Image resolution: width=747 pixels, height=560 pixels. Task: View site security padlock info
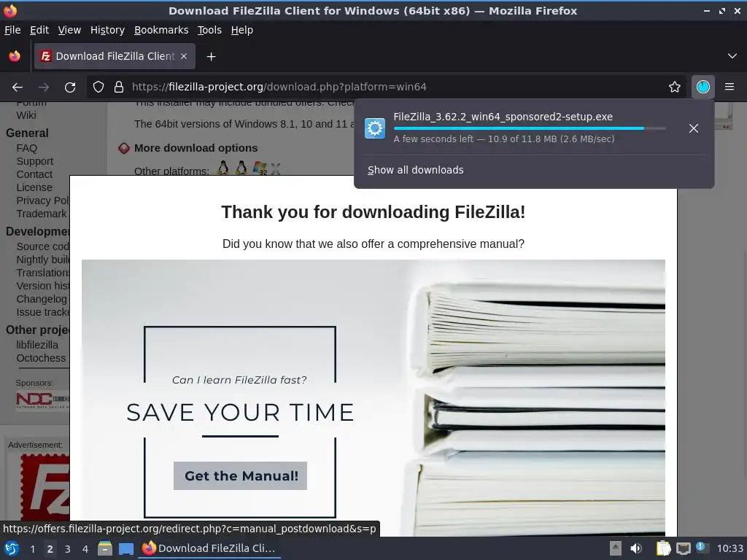[x=119, y=87]
